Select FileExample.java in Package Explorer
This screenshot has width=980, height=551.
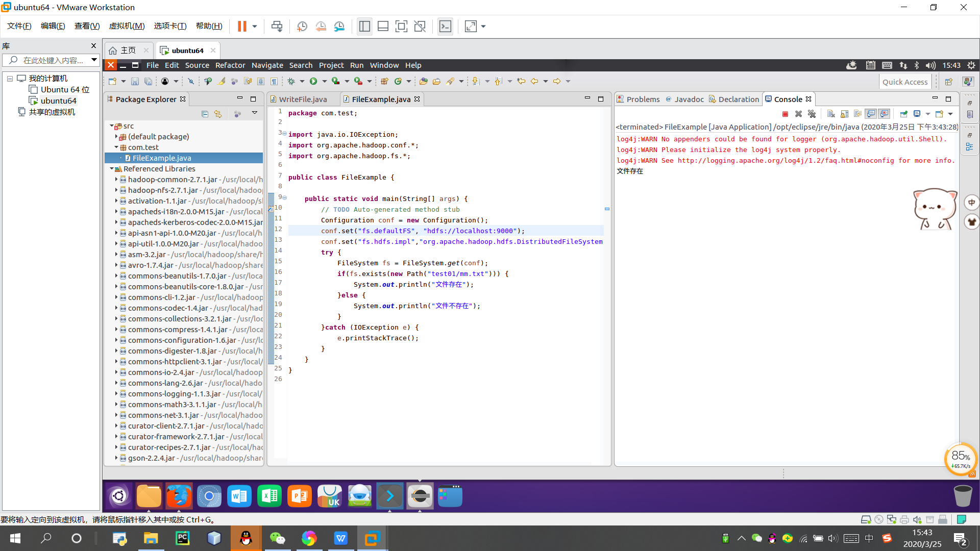click(x=162, y=158)
